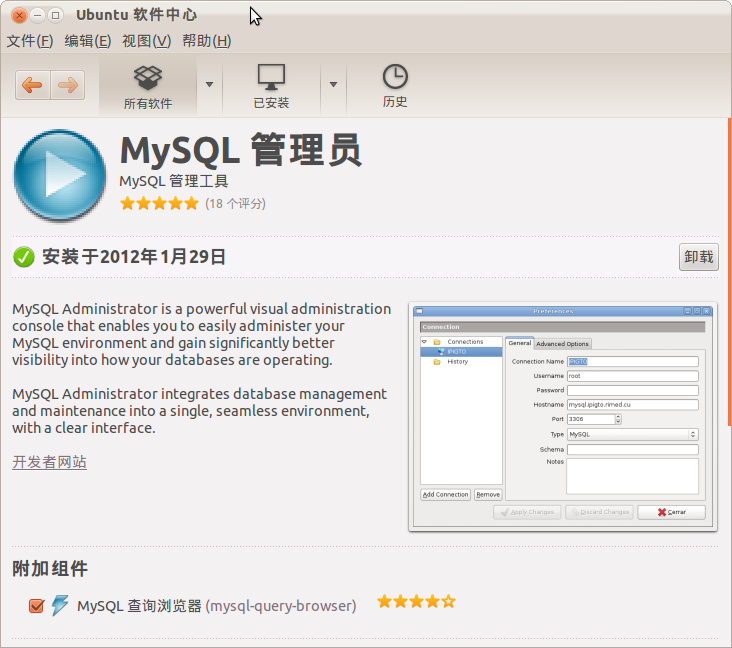
Task: Click the MySQL 查询浏览器 (mysql-query-browser) label
Action: pyautogui.click(x=217, y=606)
